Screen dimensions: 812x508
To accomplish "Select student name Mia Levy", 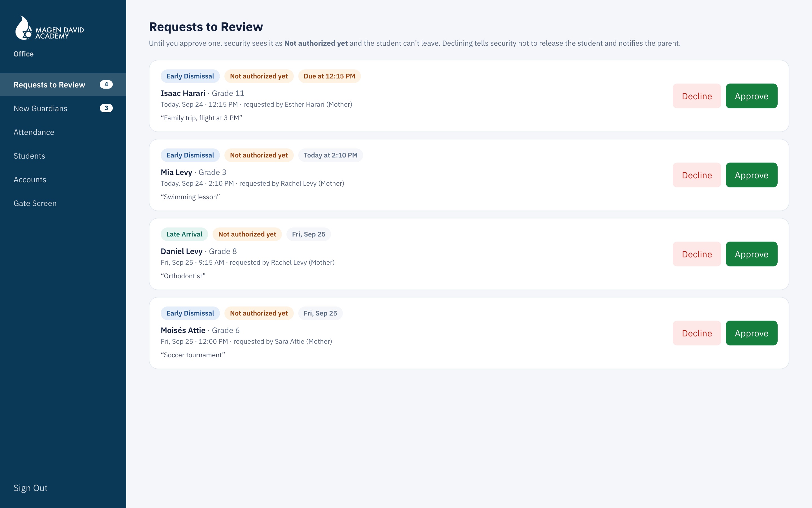I will pos(176,172).
